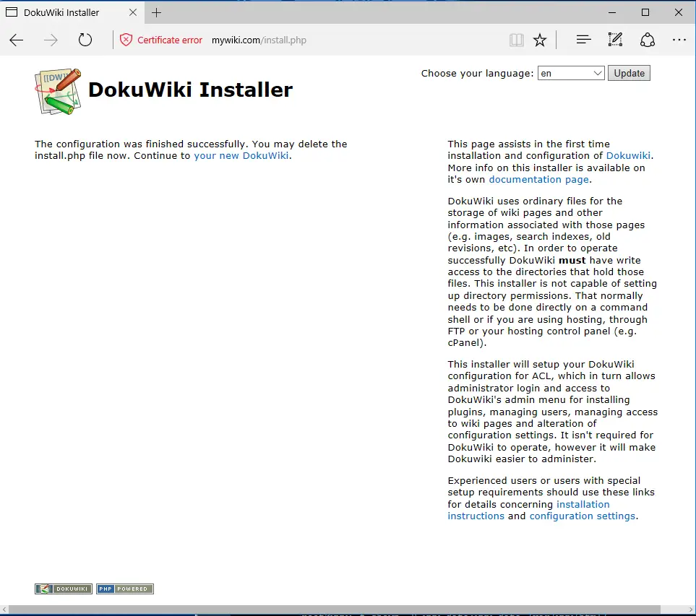This screenshot has height=616, width=696.
Task: Go back with the browser back arrow
Action: [x=17, y=40]
